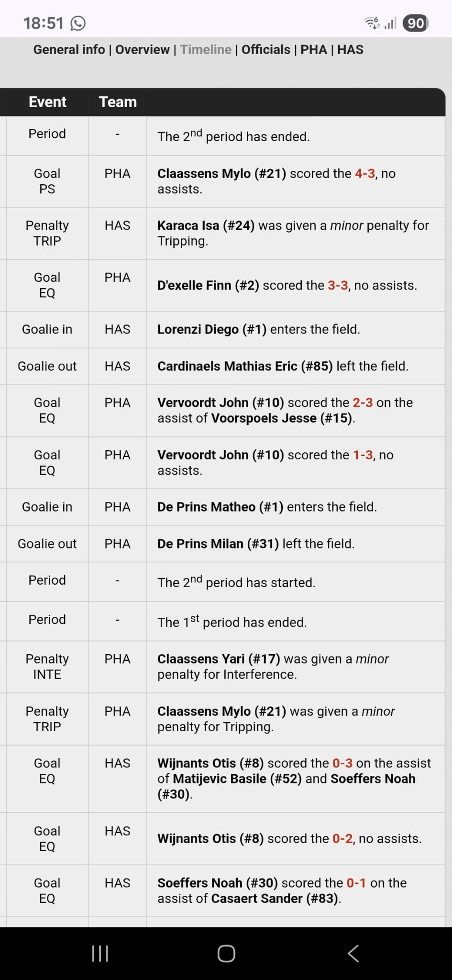Click the Event column header
The width and height of the screenshot is (452, 980).
click(x=47, y=102)
